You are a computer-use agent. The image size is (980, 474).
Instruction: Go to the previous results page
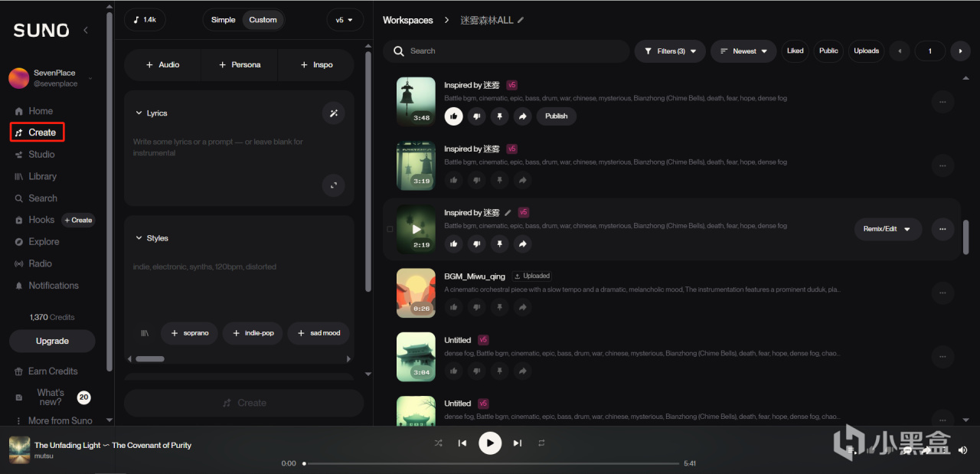[899, 51]
